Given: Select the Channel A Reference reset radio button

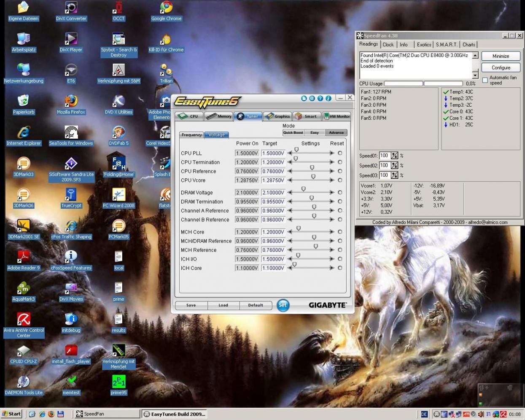Looking at the screenshot, I should coord(340,210).
